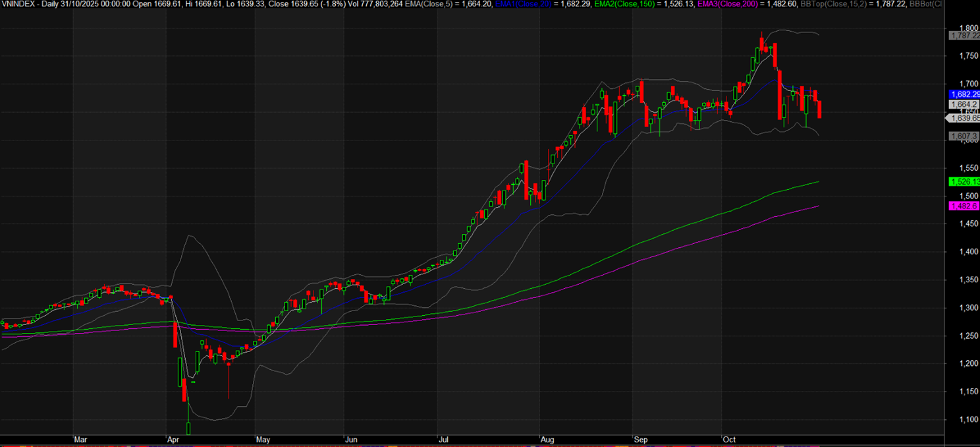Click the green 1,526.13 price tag
This screenshot has height=447, width=980.
point(964,181)
